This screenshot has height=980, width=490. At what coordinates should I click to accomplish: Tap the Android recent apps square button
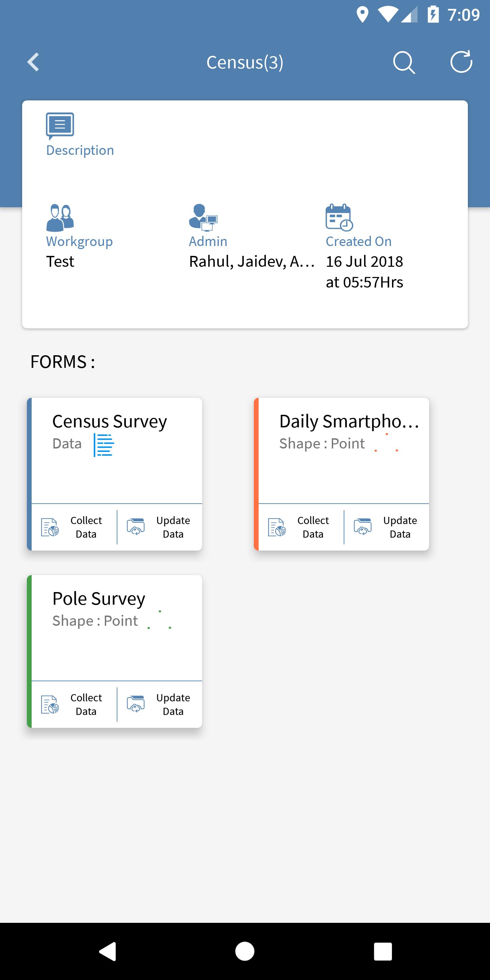click(x=383, y=951)
